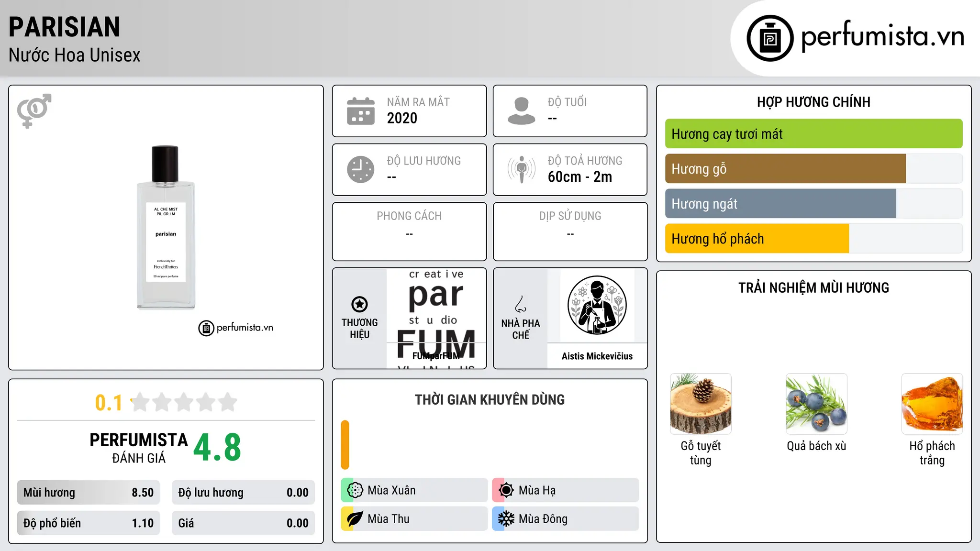Screen dimensions: 980x551
Task: Click the snowflake icon for Mùa Đông
Action: click(506, 519)
